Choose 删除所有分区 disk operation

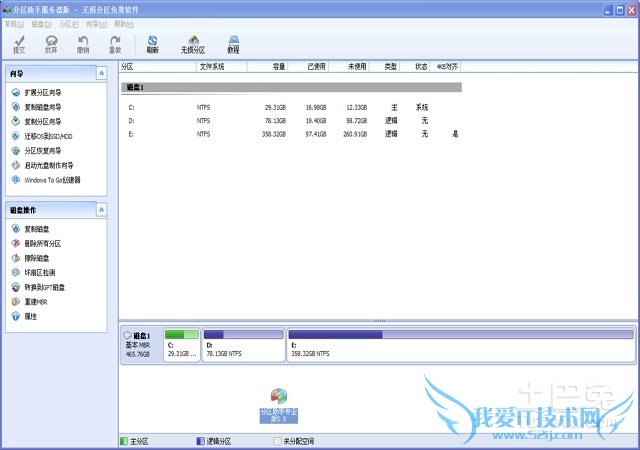[37, 243]
